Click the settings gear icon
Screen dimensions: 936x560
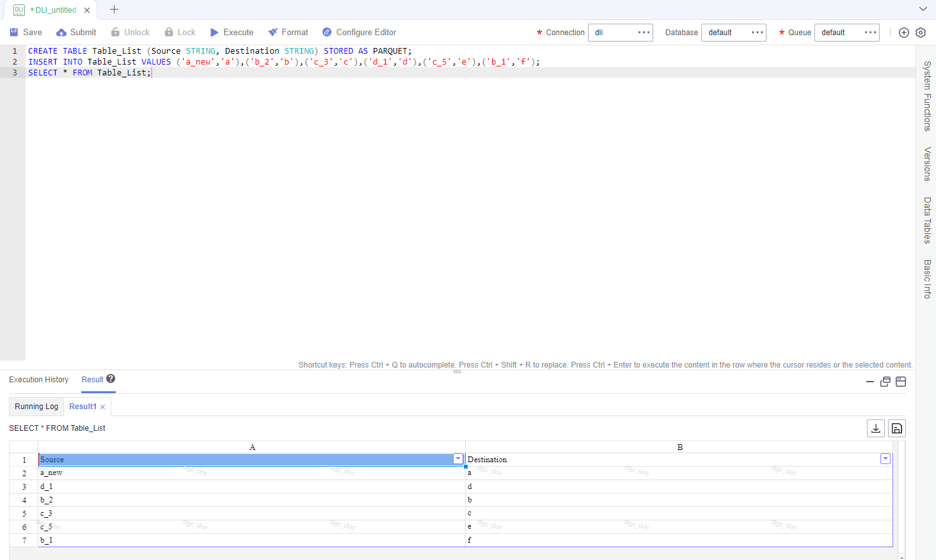921,33
